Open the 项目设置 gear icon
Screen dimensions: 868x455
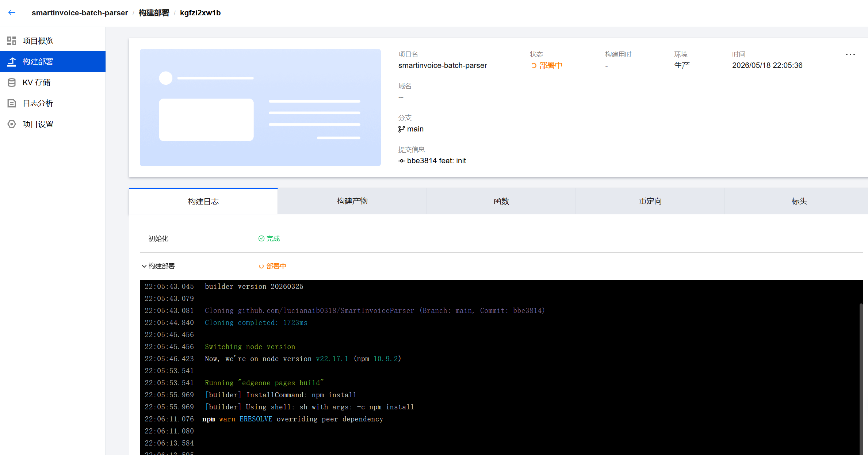coord(12,124)
